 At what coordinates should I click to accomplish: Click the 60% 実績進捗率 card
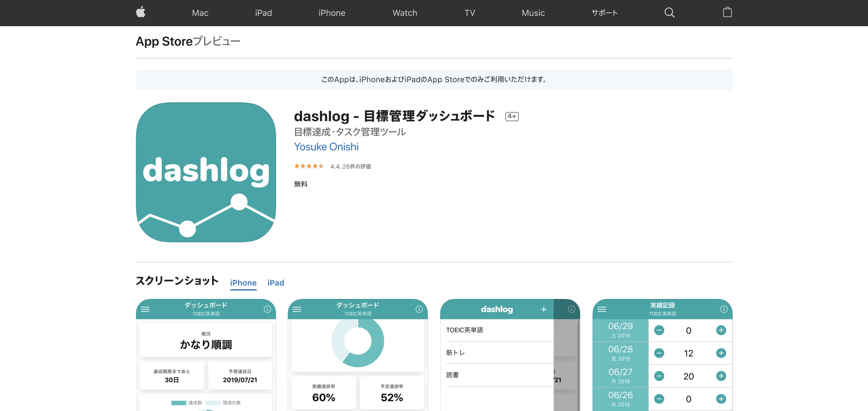(323, 392)
